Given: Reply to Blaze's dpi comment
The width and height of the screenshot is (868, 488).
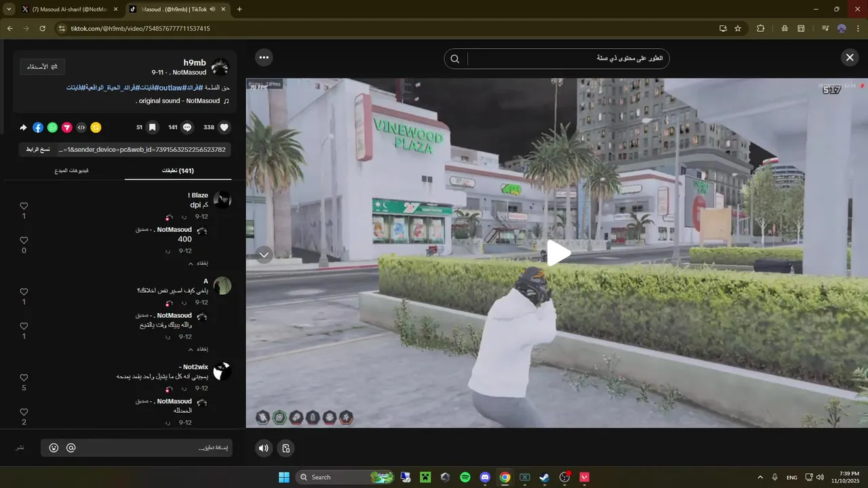Looking at the screenshot, I should (183, 217).
